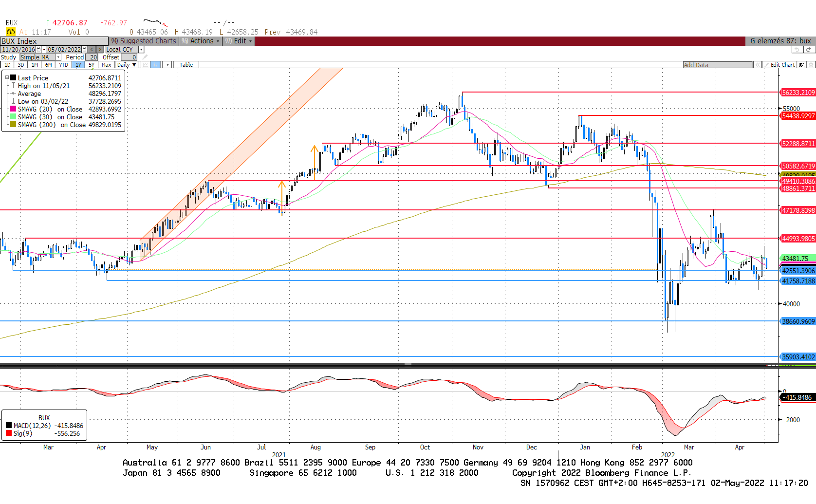
Task: Click the Period value field
Action: [92, 57]
